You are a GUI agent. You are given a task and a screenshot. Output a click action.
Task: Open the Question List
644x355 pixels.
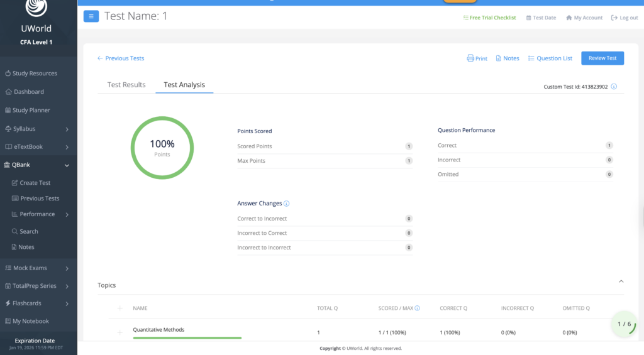point(550,58)
